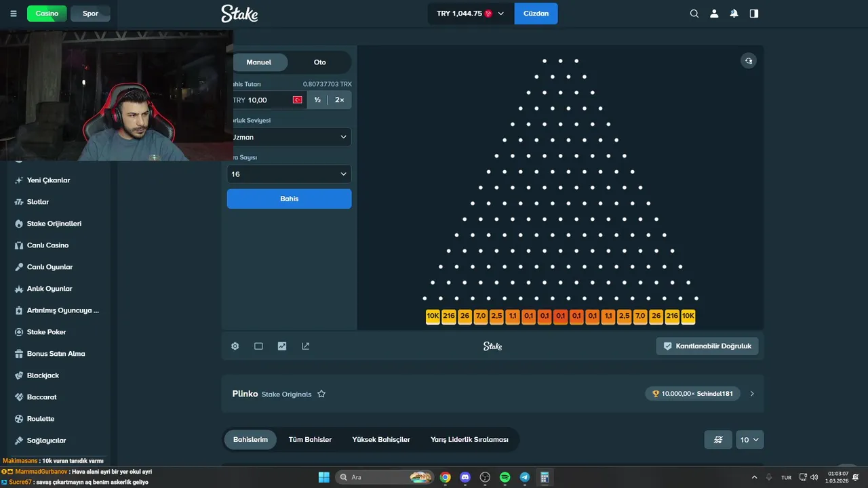
Task: Click the popout game share icon
Action: point(306,346)
